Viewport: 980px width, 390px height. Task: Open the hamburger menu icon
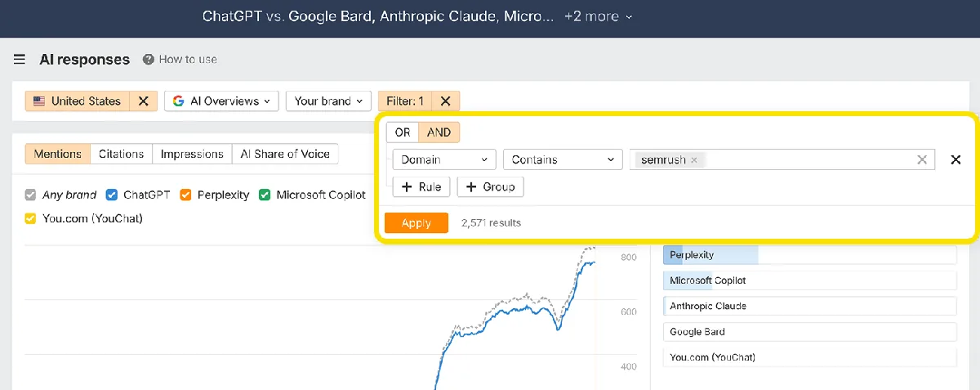click(x=20, y=60)
